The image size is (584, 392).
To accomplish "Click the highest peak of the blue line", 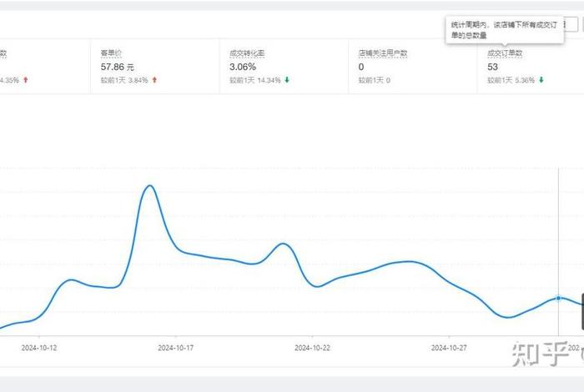I will tap(149, 186).
